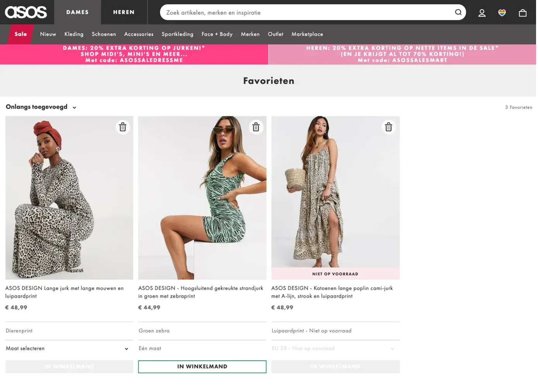Remove the out-of-stock cami dress

click(389, 127)
